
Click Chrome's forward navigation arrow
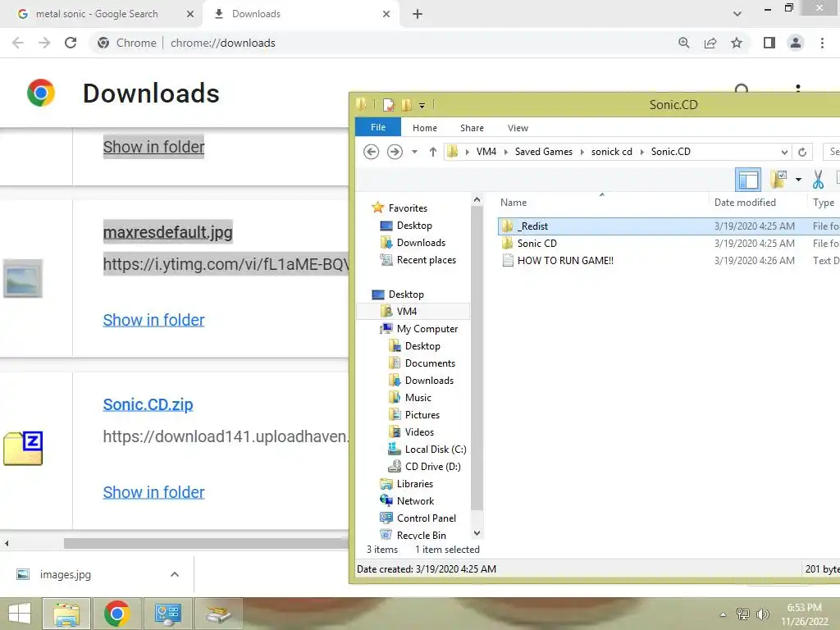tap(44, 43)
